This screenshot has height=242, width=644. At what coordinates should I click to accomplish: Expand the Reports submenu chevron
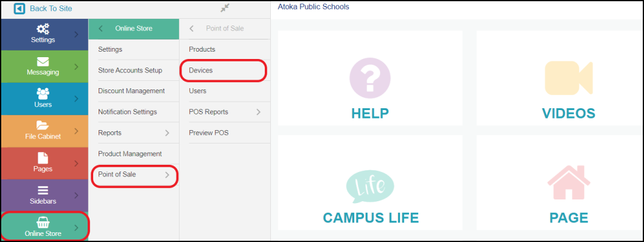[167, 133]
